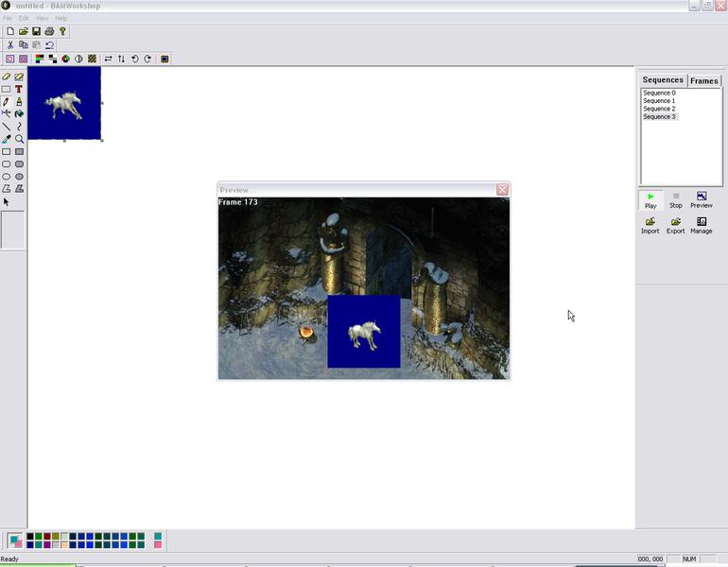The image size is (728, 567).
Task: Click the horse frame thumbnail on canvas
Action: pos(64,103)
